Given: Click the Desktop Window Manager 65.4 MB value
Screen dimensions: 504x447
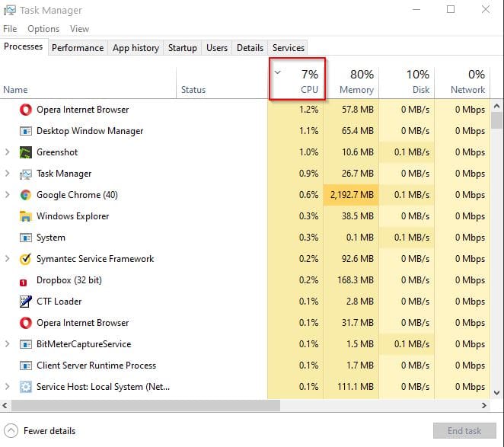Looking at the screenshot, I should [x=357, y=131].
